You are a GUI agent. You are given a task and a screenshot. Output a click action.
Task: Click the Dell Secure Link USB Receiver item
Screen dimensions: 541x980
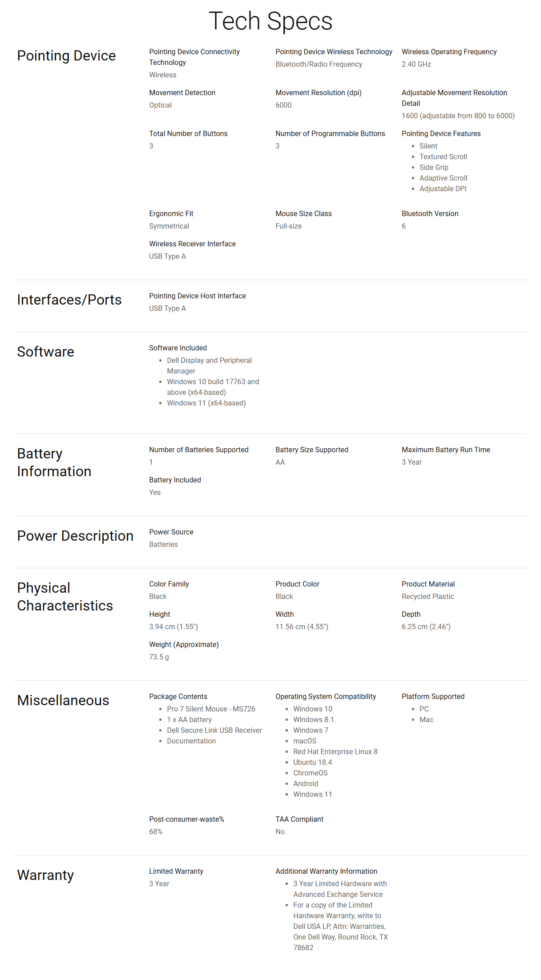(214, 730)
